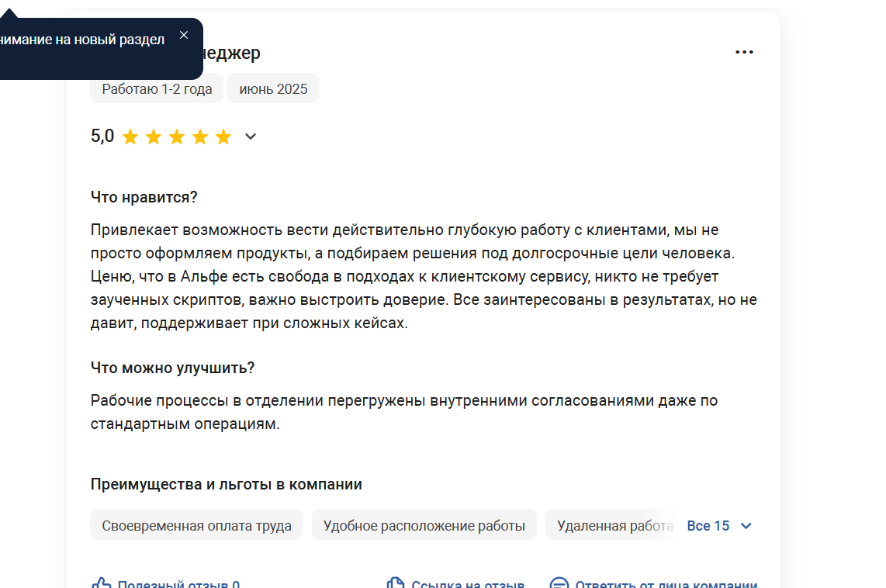This screenshot has width=886, height=588.
Task: Click the thumbs-up helpful review icon
Action: tap(101, 583)
